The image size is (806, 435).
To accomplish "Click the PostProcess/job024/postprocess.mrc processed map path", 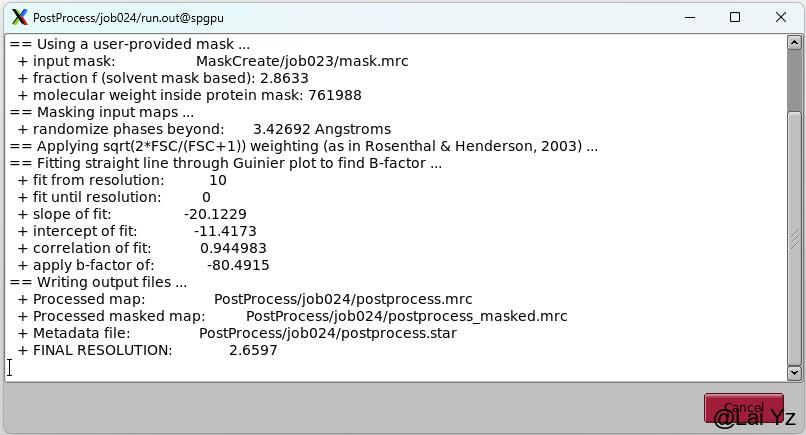I will click(x=343, y=299).
